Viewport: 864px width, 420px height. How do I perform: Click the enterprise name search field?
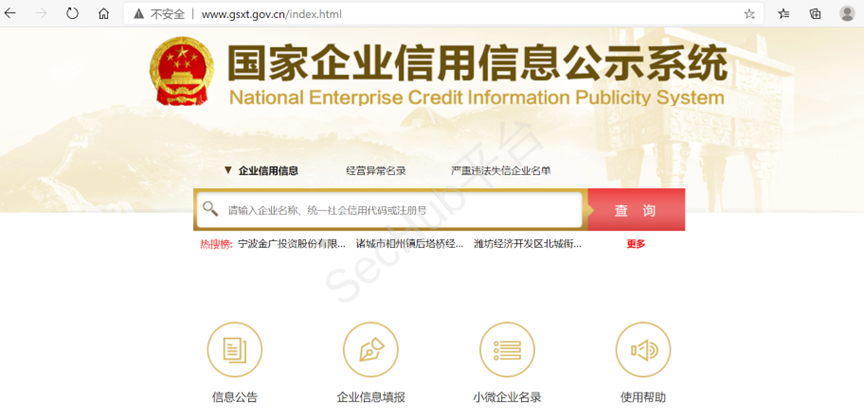(x=400, y=210)
